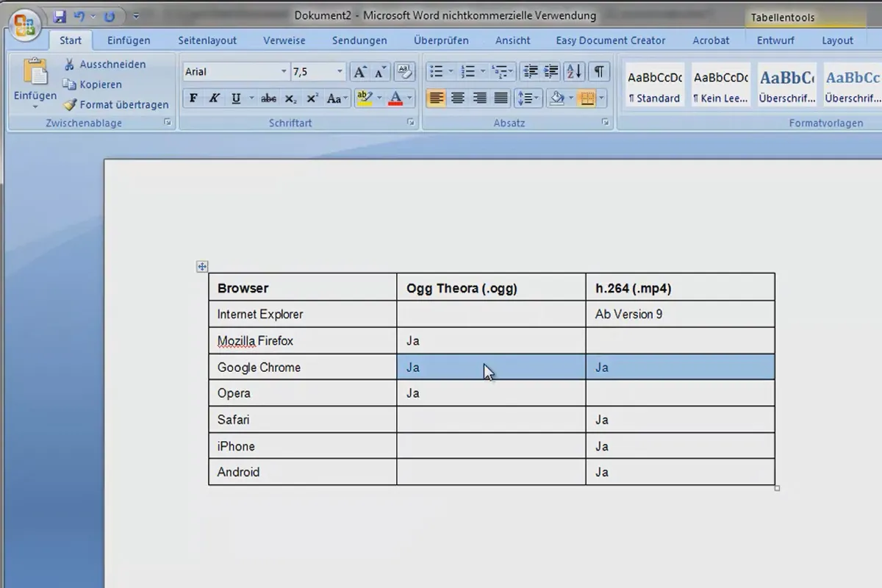882x588 pixels.
Task: Open the Easy Document Creator tab
Action: (611, 40)
